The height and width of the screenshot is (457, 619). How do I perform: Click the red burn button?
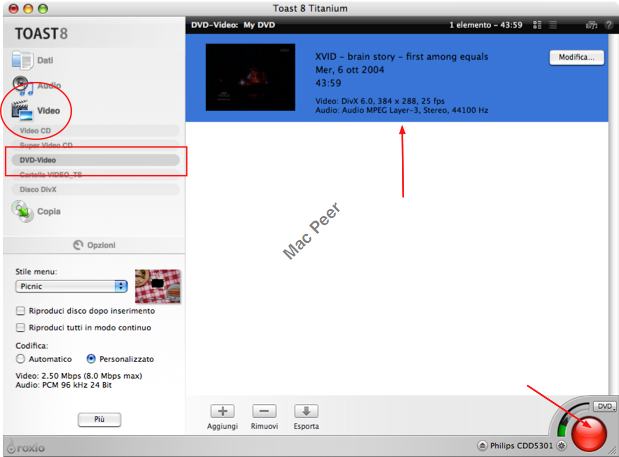589,434
